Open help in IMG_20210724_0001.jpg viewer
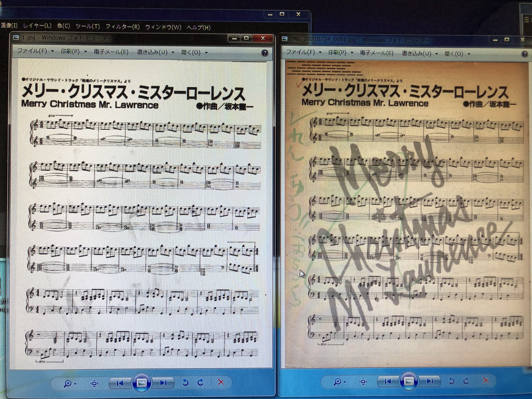This screenshot has width=532, height=399. (x=524, y=54)
